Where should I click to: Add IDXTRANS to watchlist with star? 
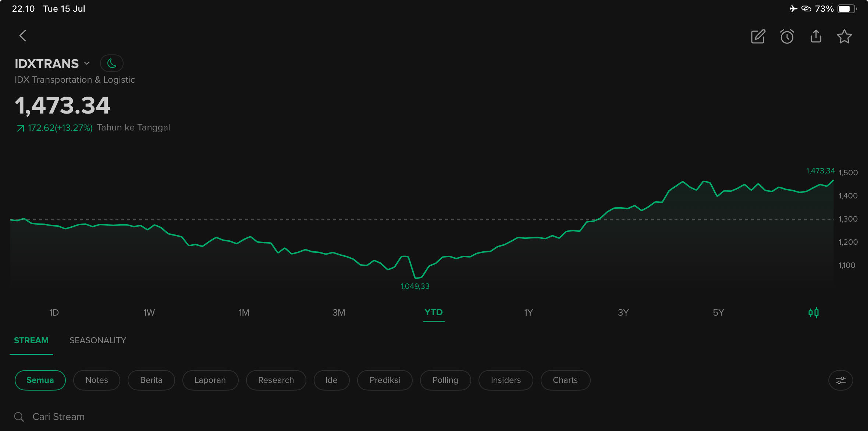[x=844, y=36]
